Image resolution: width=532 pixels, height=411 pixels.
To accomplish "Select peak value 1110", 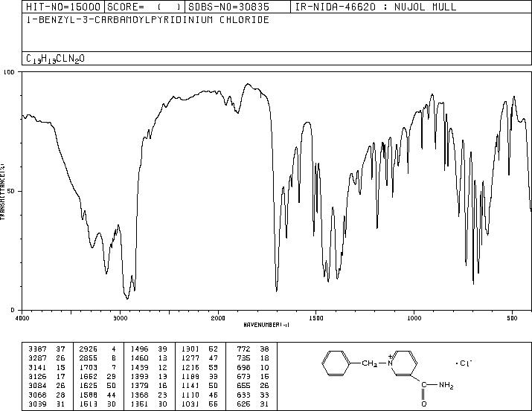I will tap(190, 395).
